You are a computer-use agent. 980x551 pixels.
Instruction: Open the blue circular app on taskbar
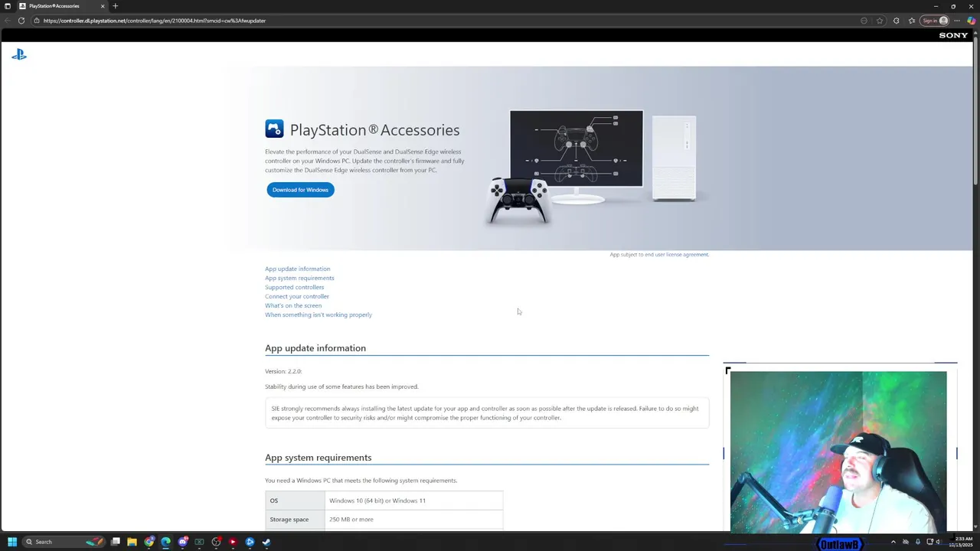pyautogui.click(x=250, y=542)
